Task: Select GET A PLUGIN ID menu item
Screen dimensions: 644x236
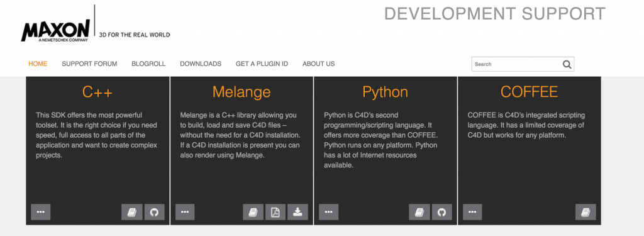Action: pyautogui.click(x=262, y=64)
